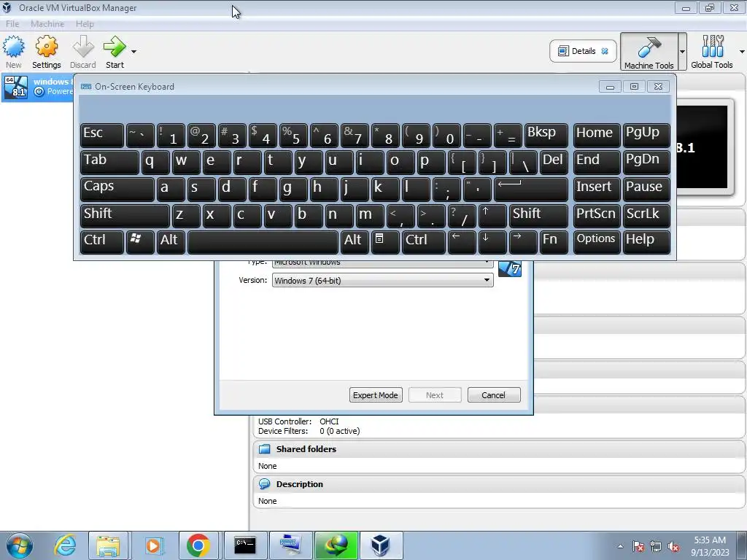Toggle the left Ctrl key
The image size is (747, 560).
[102, 242]
